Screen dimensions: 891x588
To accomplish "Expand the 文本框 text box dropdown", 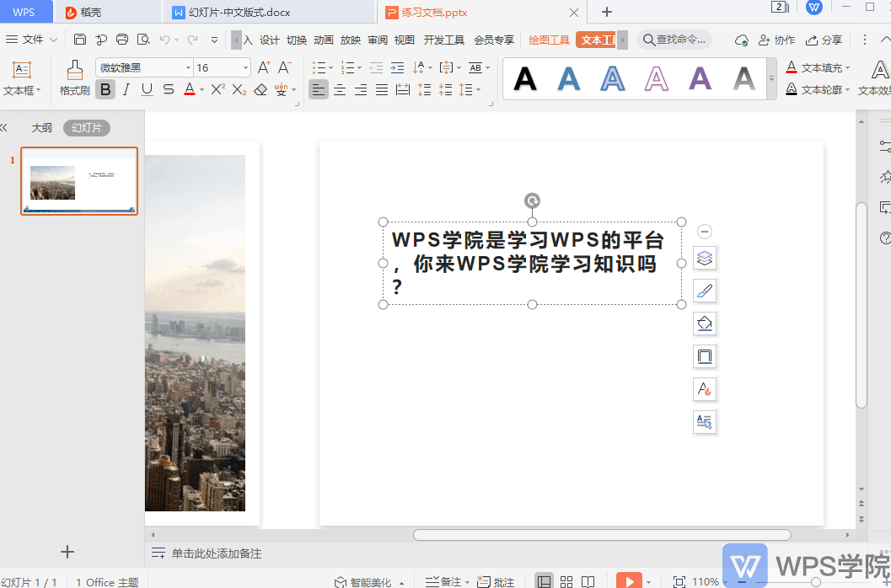I will (x=22, y=91).
